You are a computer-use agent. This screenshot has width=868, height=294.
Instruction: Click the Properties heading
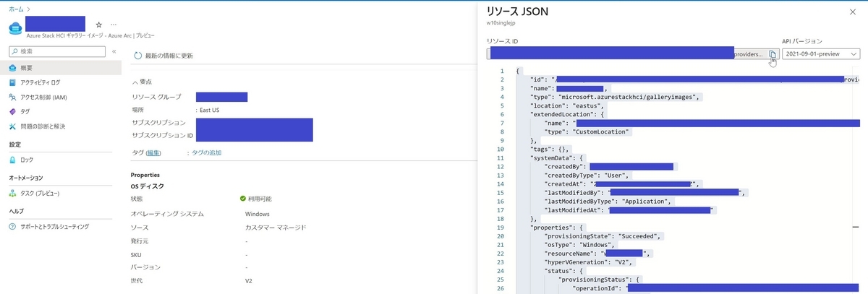pos(145,175)
